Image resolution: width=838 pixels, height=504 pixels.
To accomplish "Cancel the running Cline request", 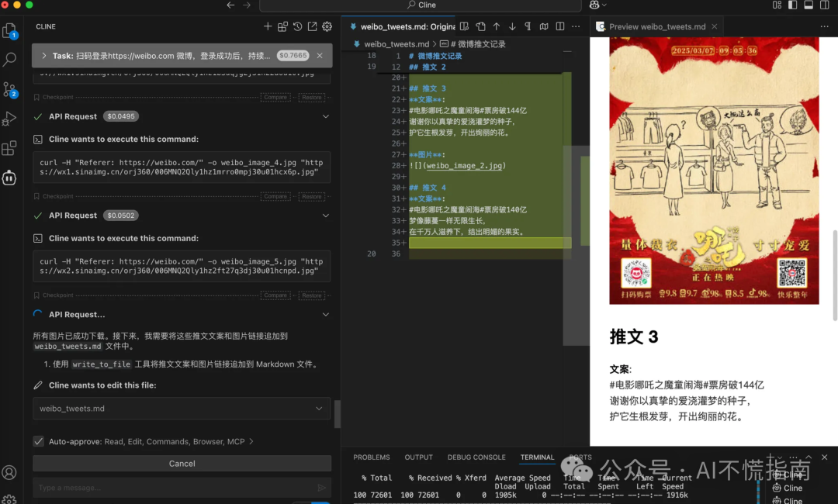I will coord(182,464).
